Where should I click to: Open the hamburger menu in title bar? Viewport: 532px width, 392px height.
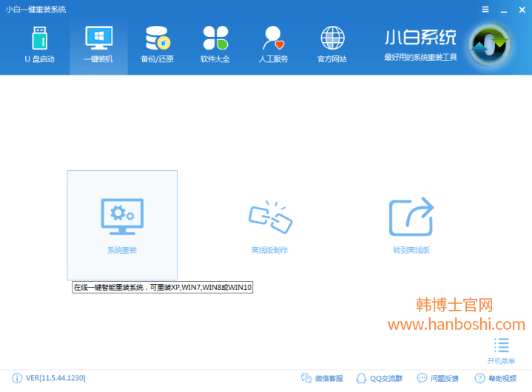[485, 10]
